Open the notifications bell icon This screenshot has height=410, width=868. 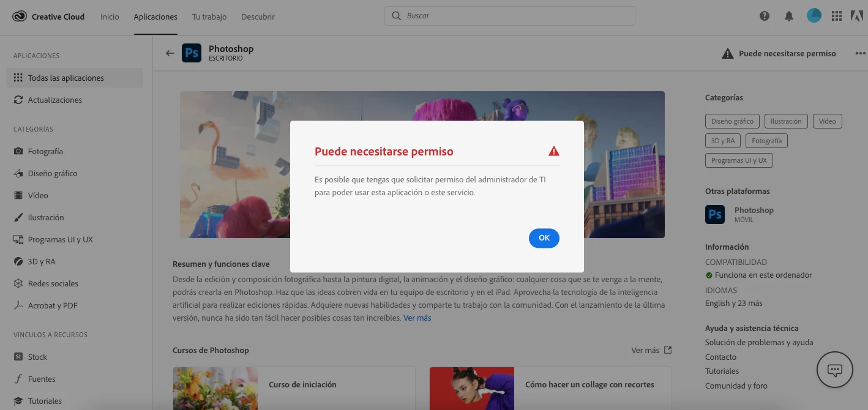789,17
